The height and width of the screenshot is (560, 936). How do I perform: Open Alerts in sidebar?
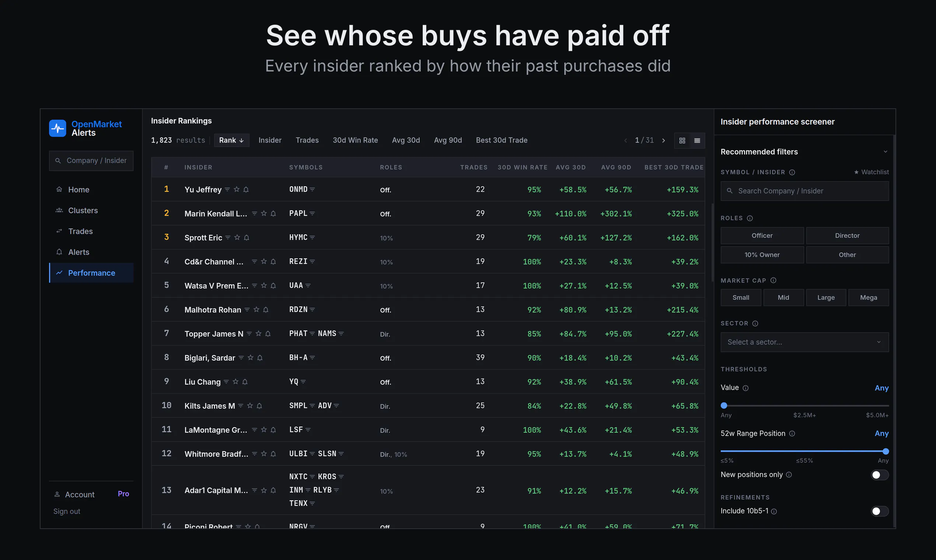pos(91,252)
